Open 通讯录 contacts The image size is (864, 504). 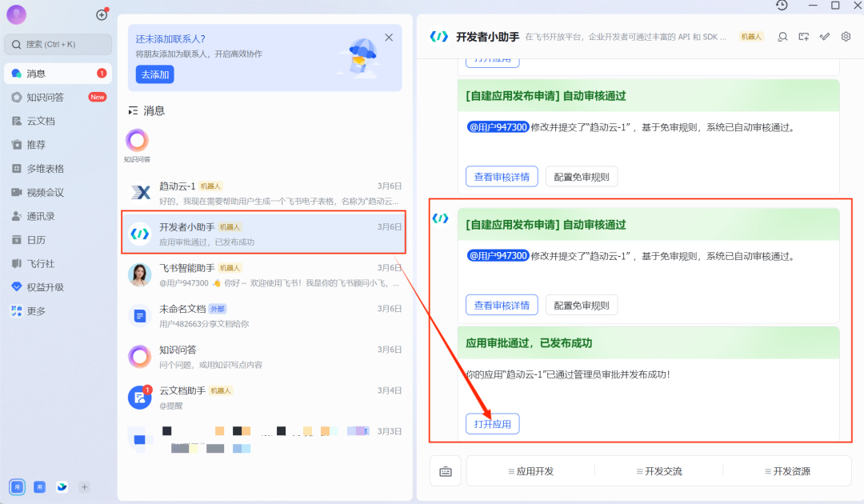pos(58,216)
